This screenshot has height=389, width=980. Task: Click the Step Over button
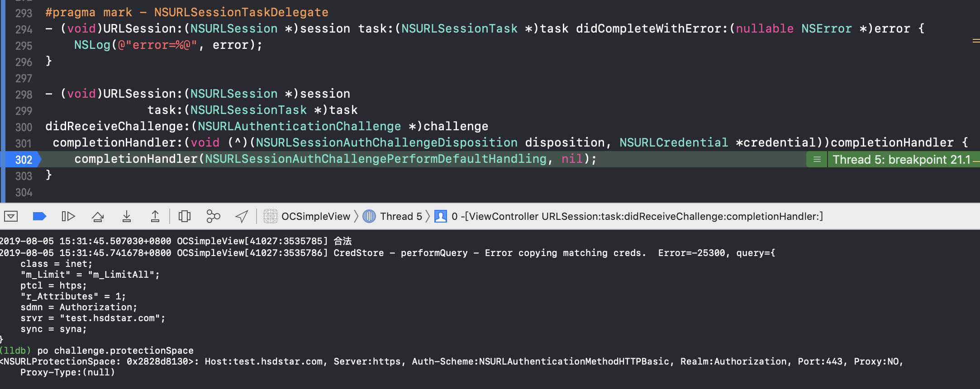(x=98, y=216)
